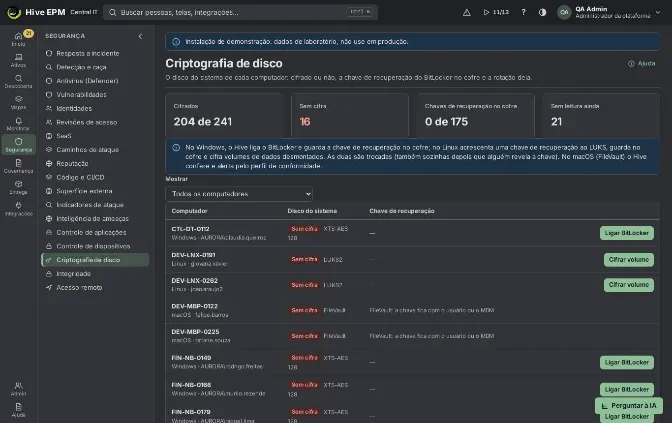
Task: Toggle the dark/light theme contrast icon
Action: 543,12
